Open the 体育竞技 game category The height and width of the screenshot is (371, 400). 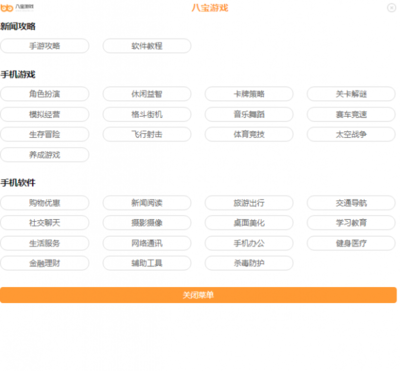(x=249, y=134)
